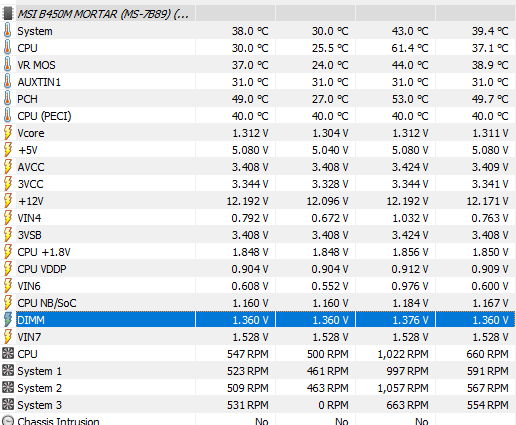Click the voltage icon beside 3VCC
Viewport: 516px width, 425px height.
pos(8,184)
